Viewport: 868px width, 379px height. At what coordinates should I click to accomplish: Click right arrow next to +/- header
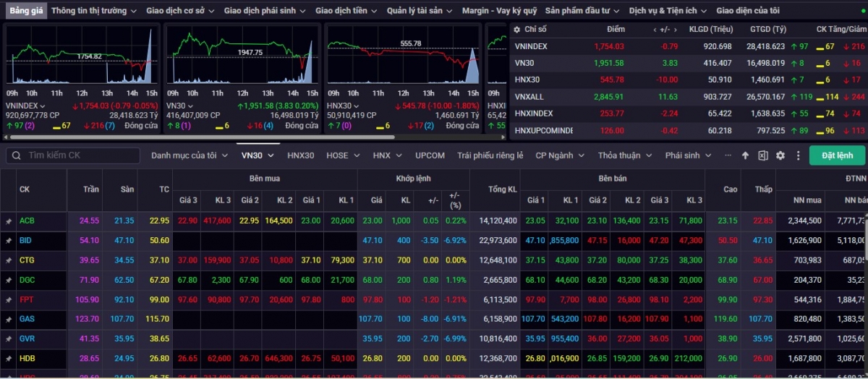[x=674, y=30]
